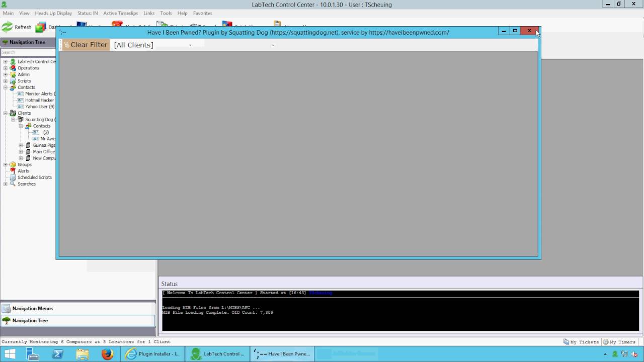Screen dimensions: 644x362
Task: Open the Links menu
Action: (149, 13)
